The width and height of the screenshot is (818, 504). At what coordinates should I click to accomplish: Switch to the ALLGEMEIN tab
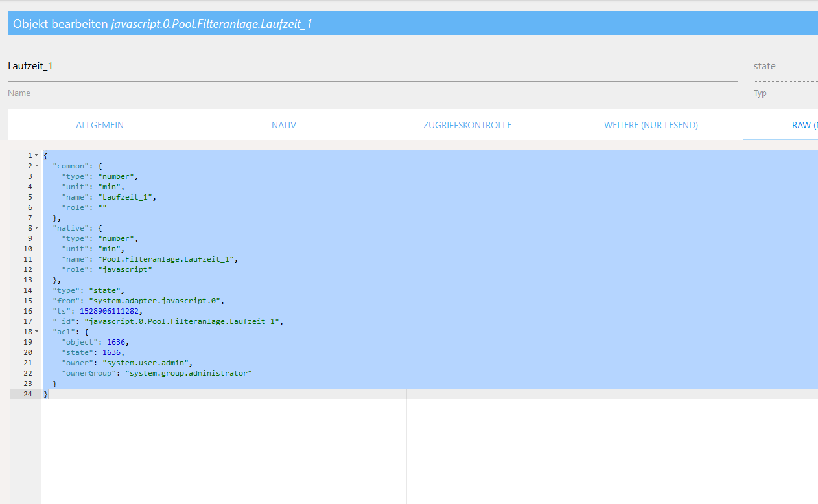(x=100, y=125)
